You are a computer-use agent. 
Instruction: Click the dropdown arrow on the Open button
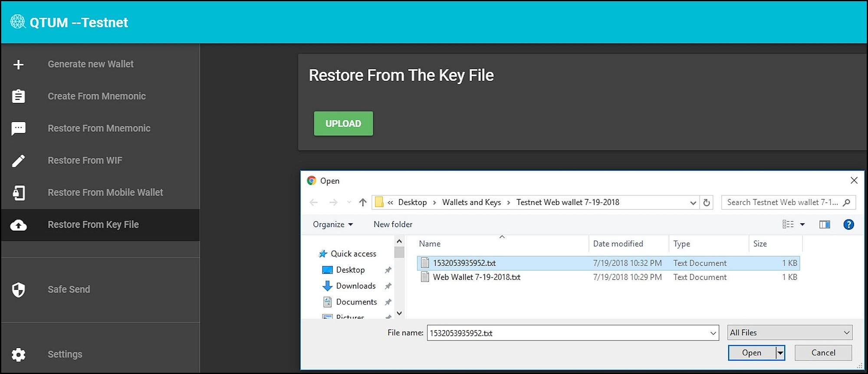(x=780, y=353)
